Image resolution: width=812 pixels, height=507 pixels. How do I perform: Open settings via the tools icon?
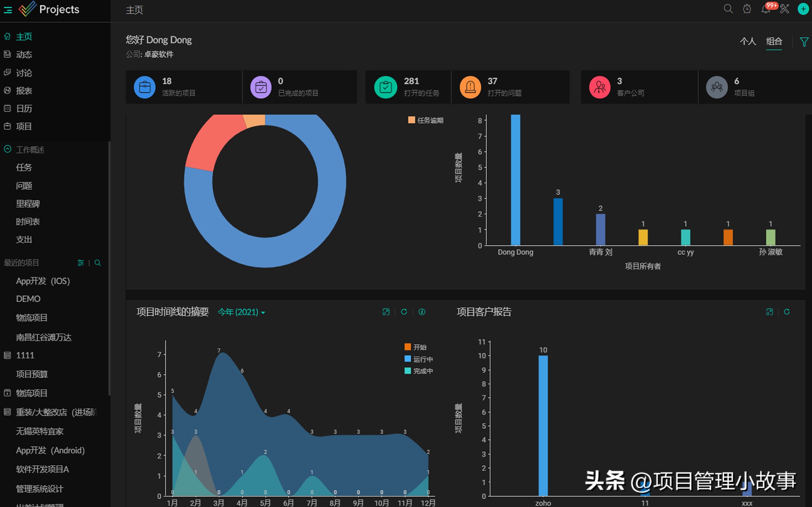785,9
